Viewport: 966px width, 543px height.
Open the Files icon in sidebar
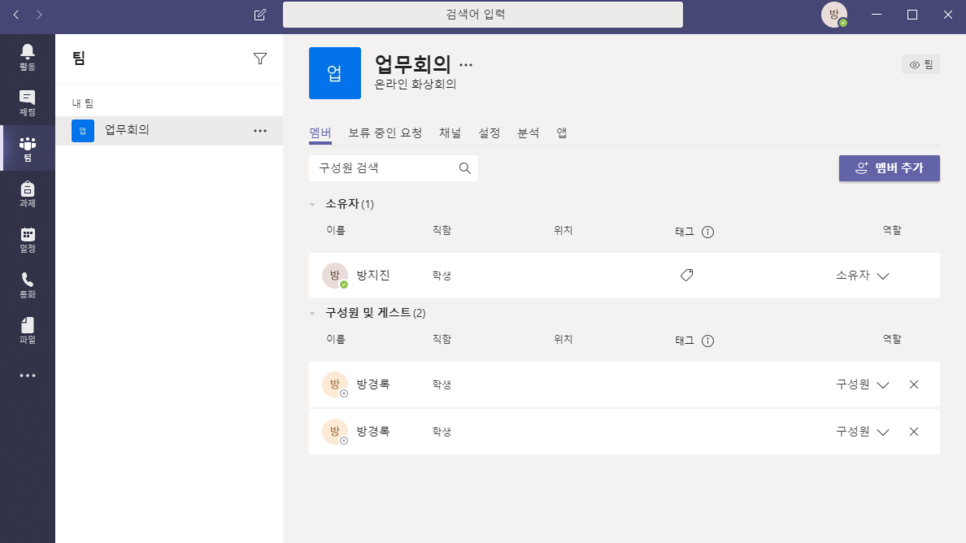(x=27, y=331)
